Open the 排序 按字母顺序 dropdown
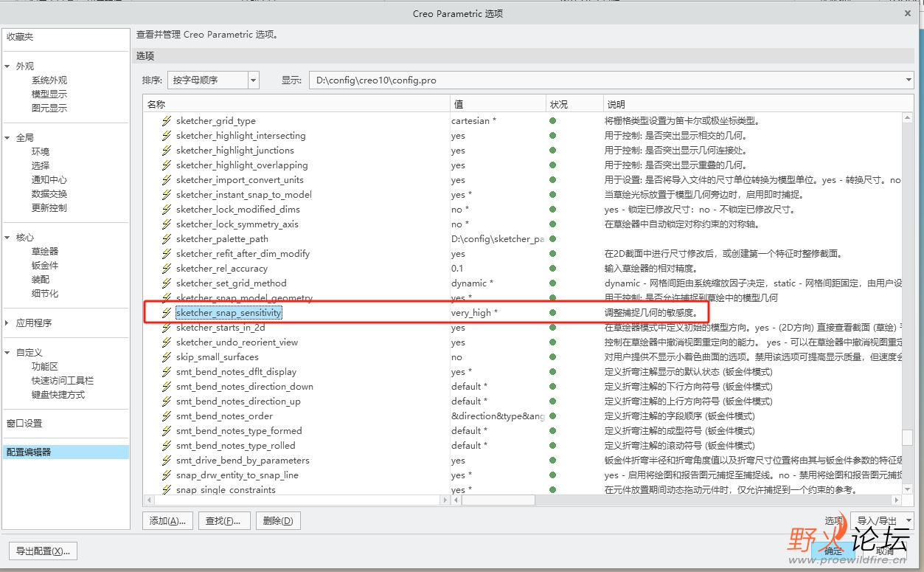This screenshot has height=572, width=924. [254, 80]
